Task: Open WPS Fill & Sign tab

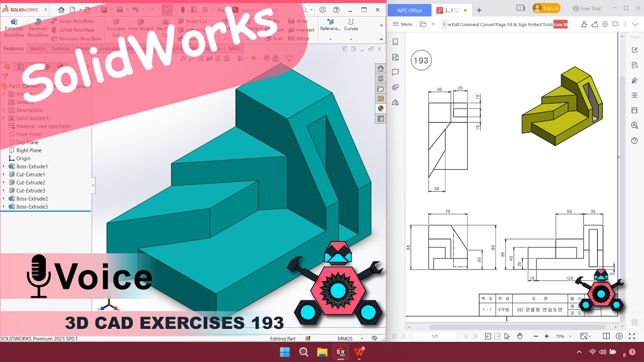Action: 517,24
